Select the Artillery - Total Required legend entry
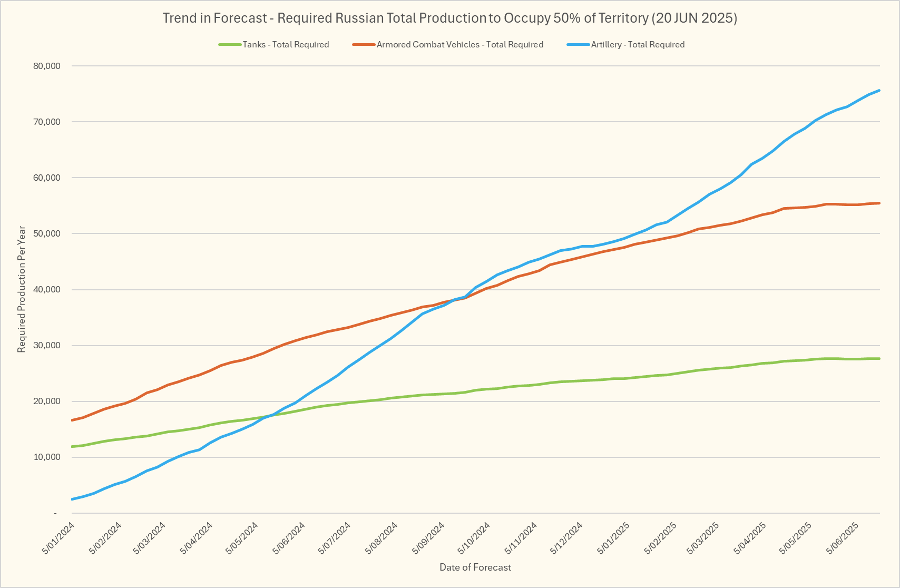The width and height of the screenshot is (900, 588). (638, 45)
